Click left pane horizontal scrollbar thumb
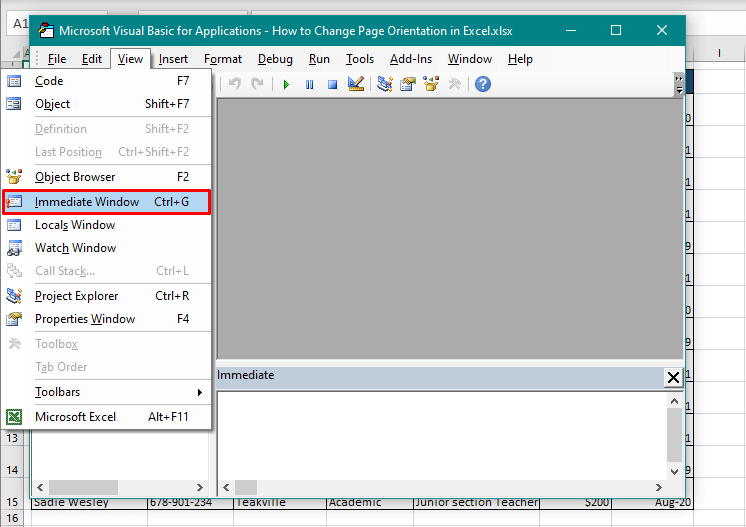Screen dimensions: 746x527 pos(83,488)
